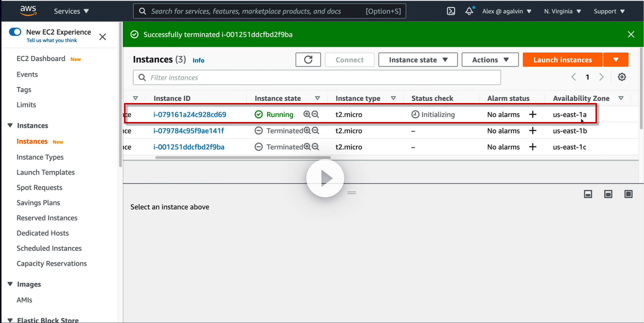
Task: Open AMIs in the sidebar
Action: tap(24, 300)
